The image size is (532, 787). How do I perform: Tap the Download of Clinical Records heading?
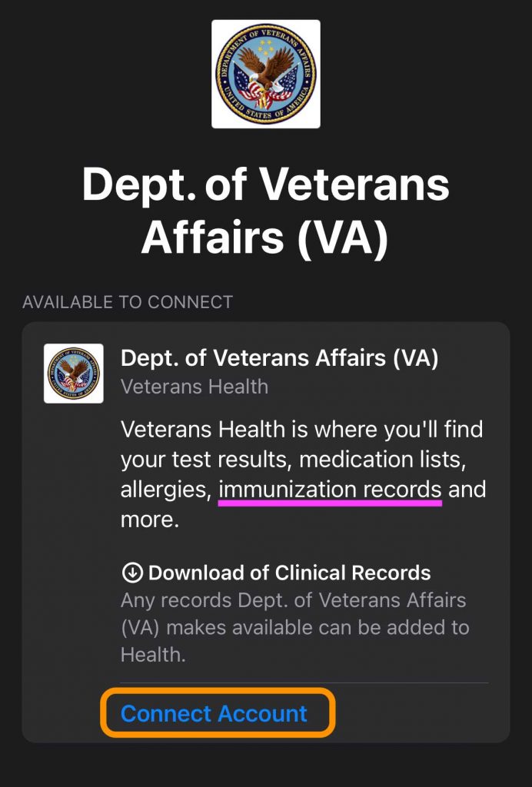pyautogui.click(x=289, y=573)
